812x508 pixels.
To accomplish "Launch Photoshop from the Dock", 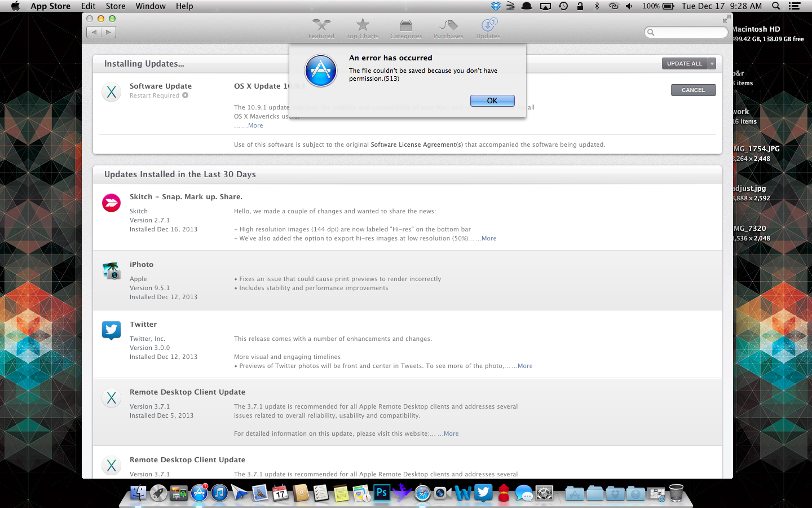I will pyautogui.click(x=382, y=493).
